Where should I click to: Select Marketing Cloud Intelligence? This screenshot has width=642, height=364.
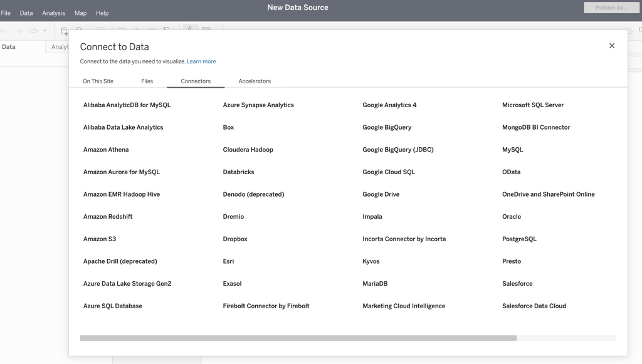[404, 306]
